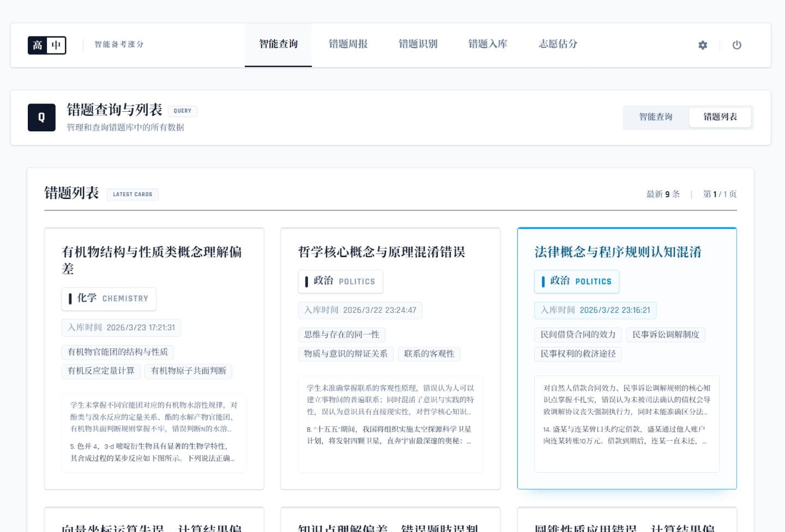
Task: Navigate to the 错题入库 tab
Action: (487, 44)
